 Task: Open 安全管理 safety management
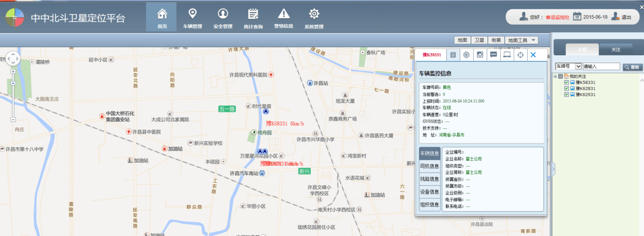(223, 18)
